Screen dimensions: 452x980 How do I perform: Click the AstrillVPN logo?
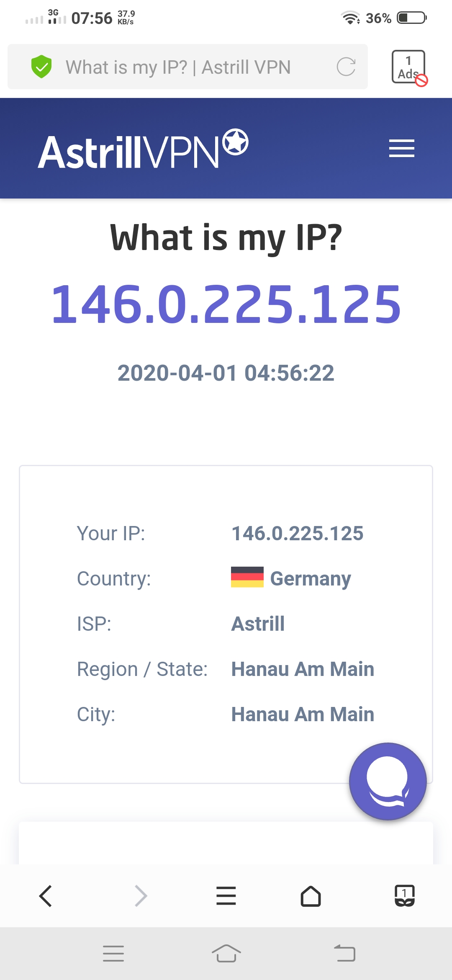pos(143,149)
